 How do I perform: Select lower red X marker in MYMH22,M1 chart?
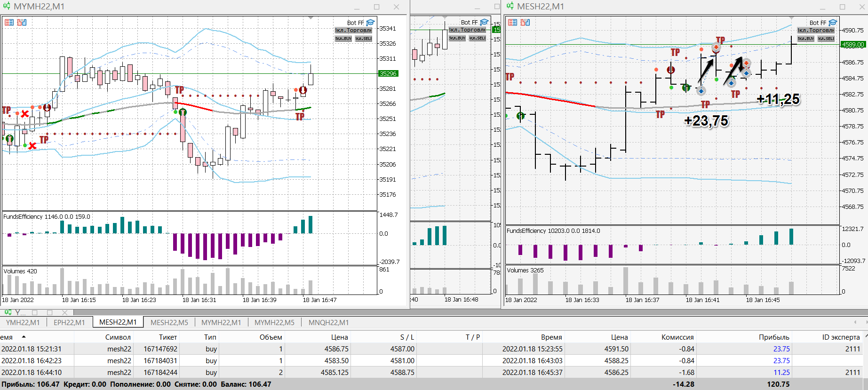(x=32, y=146)
